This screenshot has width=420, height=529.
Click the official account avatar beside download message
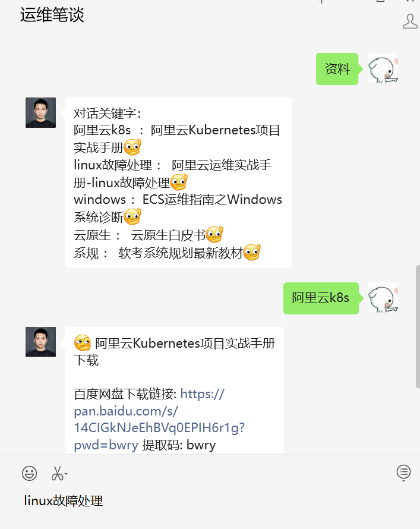click(x=41, y=342)
